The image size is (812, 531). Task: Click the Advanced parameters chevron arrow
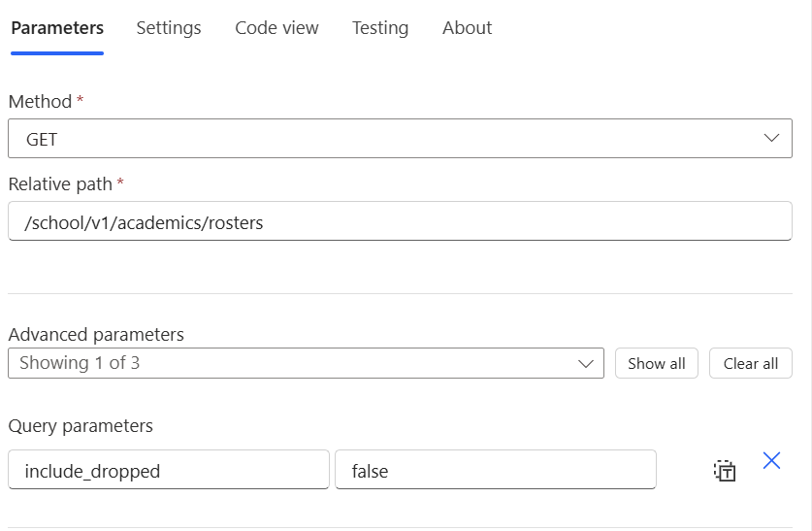coord(585,363)
